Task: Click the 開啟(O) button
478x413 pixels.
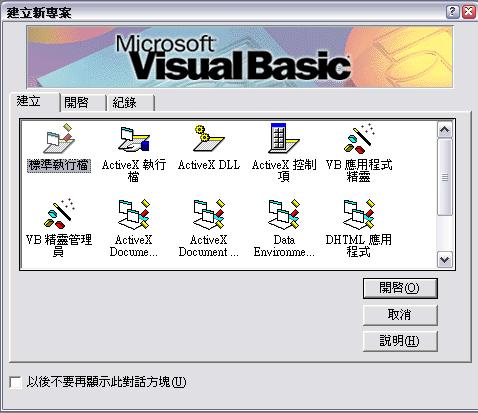Action: (x=400, y=288)
